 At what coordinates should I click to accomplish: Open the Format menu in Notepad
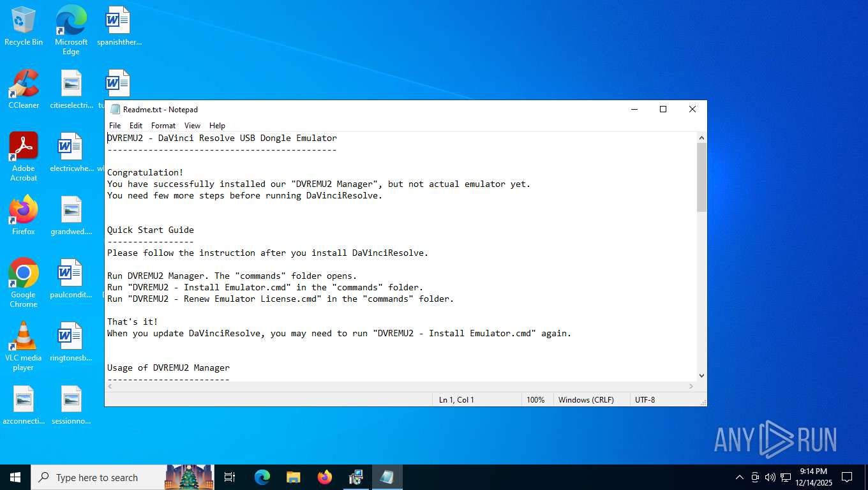click(x=163, y=126)
